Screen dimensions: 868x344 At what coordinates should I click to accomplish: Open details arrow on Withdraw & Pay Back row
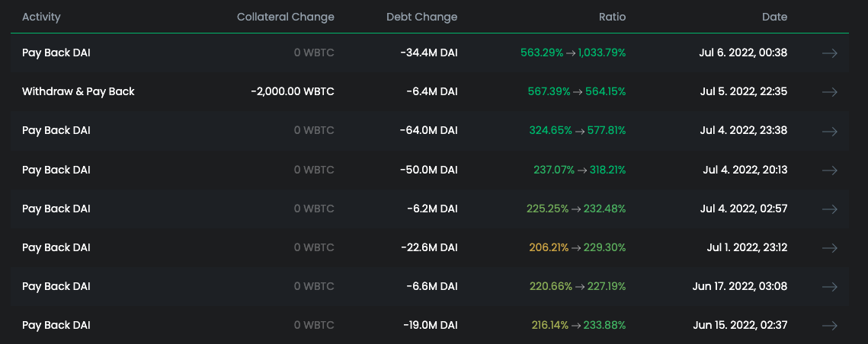click(x=830, y=92)
